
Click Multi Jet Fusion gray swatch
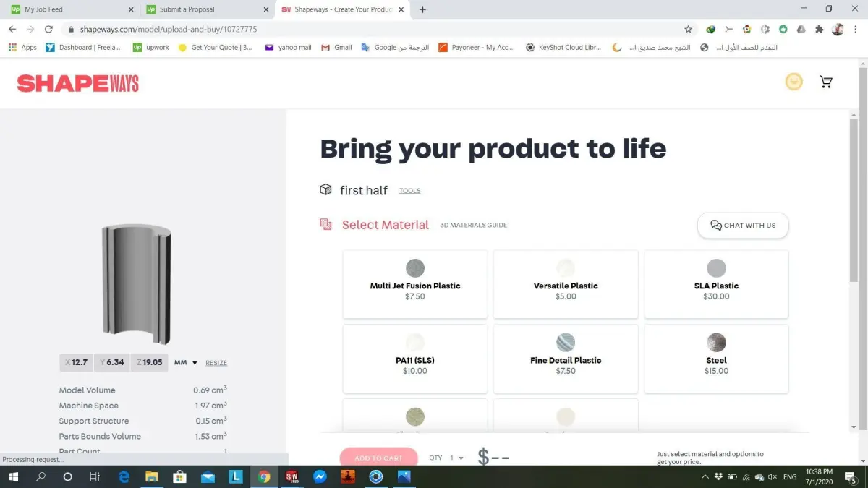(415, 268)
